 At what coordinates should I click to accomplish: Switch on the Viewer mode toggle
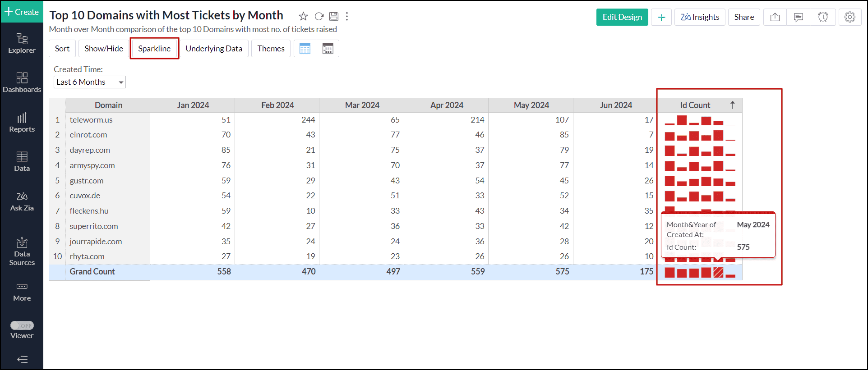22,325
